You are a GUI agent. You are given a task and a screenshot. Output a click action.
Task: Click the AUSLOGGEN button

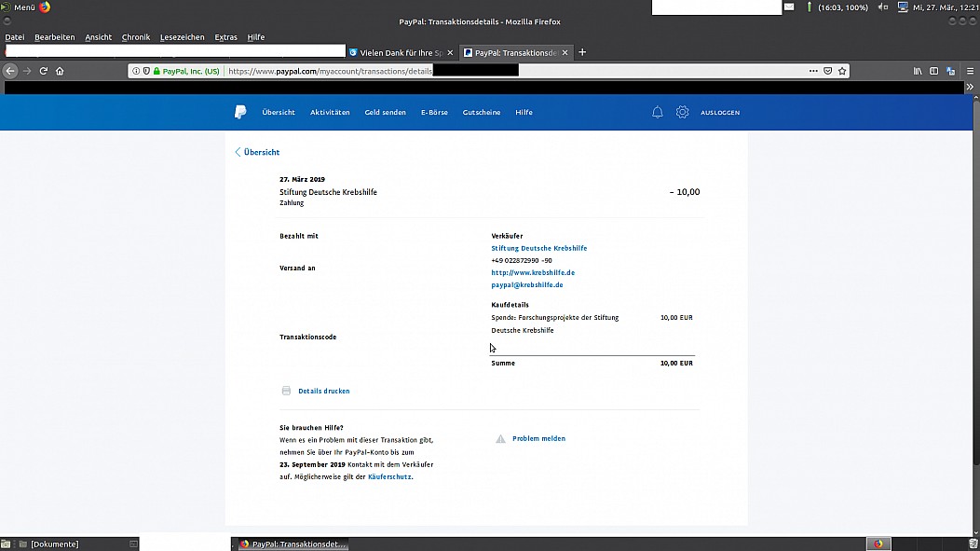click(x=720, y=113)
